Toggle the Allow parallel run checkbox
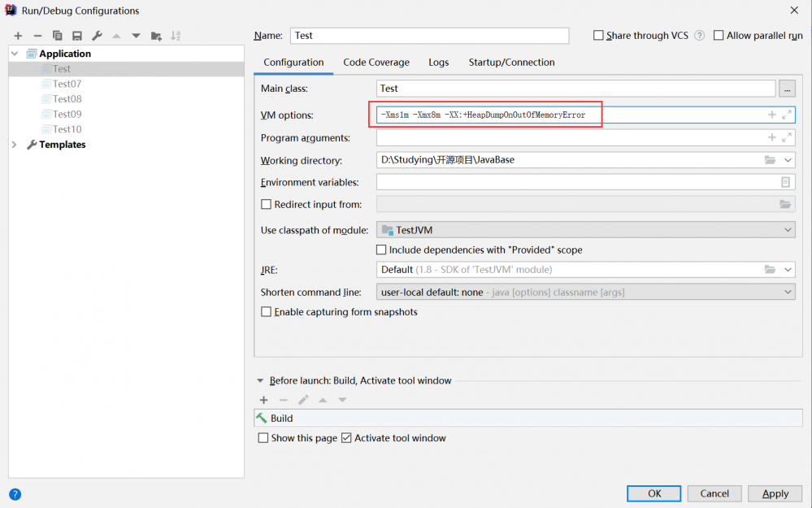This screenshot has width=812, height=508. pos(719,36)
